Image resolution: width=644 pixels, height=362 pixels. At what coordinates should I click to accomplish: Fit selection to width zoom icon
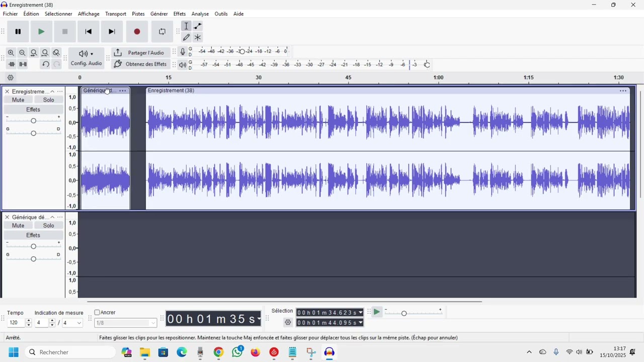point(34,53)
